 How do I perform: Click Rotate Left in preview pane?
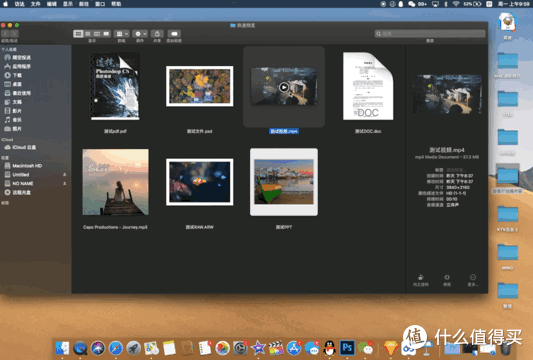coord(421,280)
